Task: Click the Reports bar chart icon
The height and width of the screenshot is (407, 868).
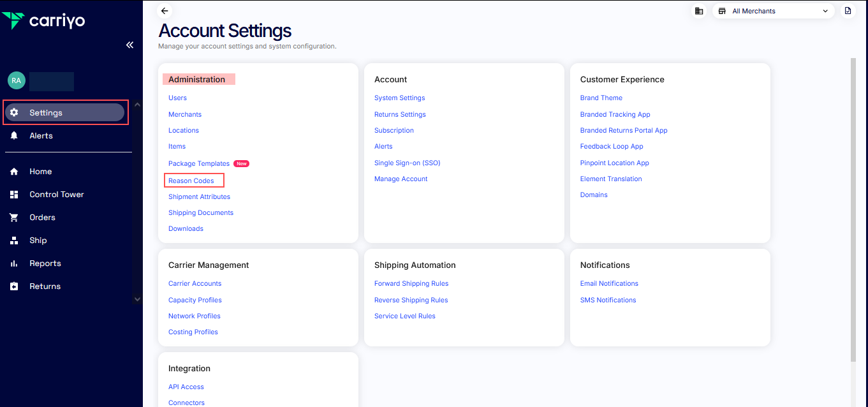Action: [14, 263]
